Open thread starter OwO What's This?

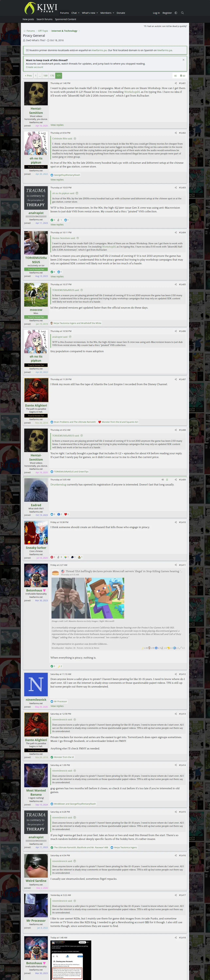tap(35, 40)
